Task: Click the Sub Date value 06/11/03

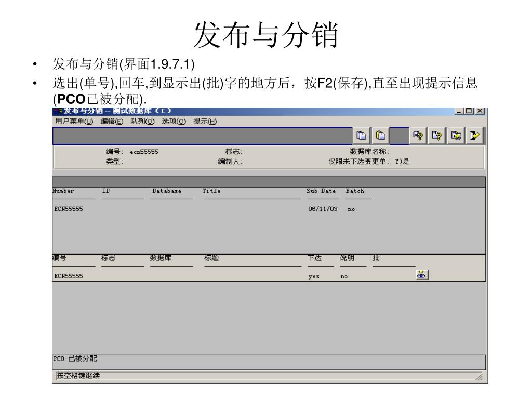Action: coord(323,209)
